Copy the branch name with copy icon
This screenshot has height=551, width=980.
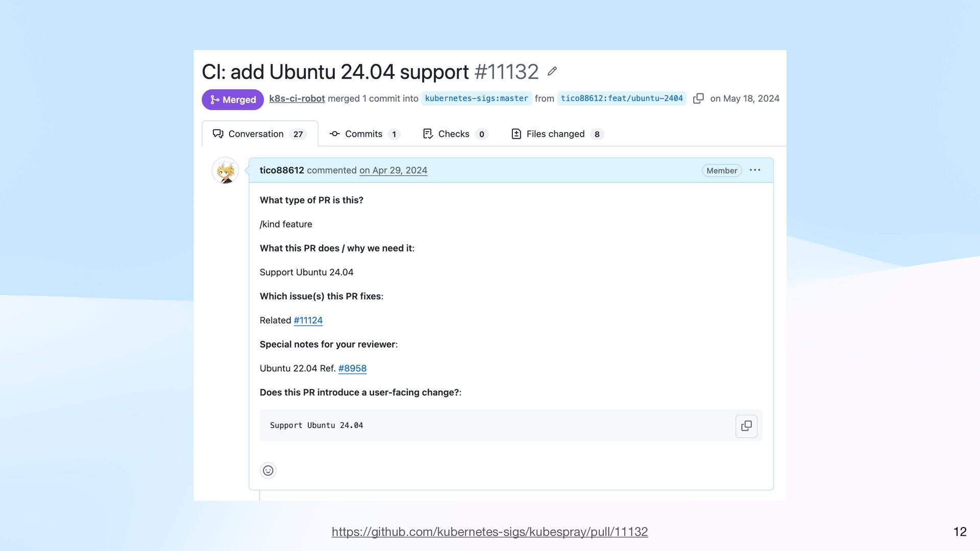(x=698, y=98)
